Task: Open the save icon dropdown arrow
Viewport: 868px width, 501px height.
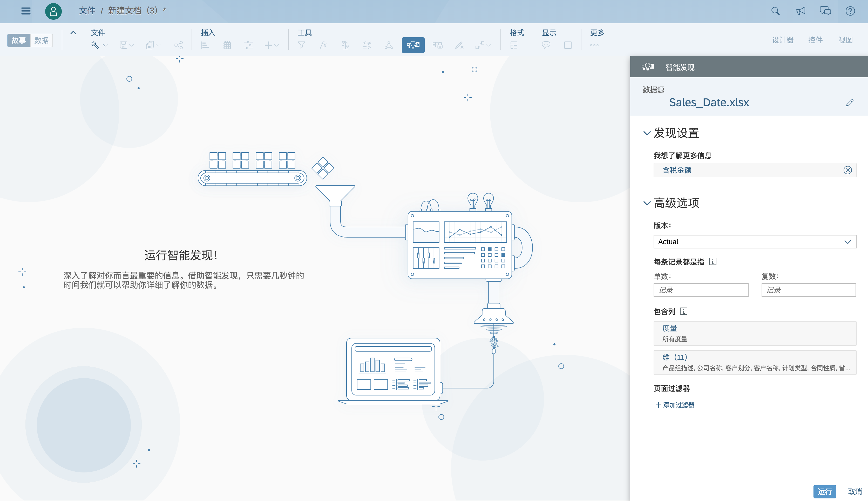Action: coord(132,45)
